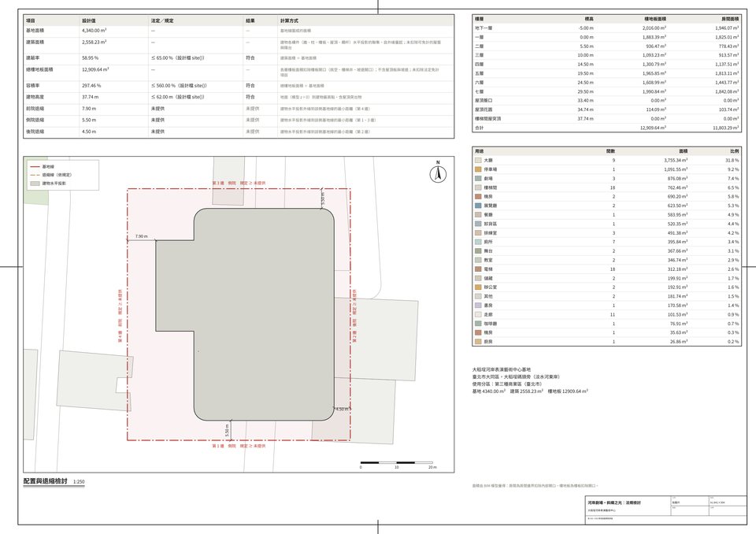Click the "31.8 %" ratio value
756x534 pixels.
point(732,160)
